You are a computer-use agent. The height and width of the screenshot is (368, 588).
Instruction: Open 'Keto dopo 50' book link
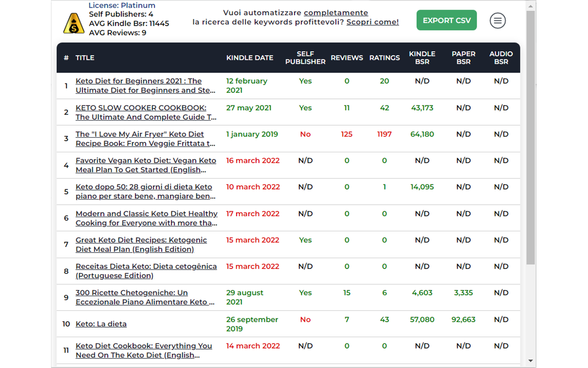[x=146, y=191]
